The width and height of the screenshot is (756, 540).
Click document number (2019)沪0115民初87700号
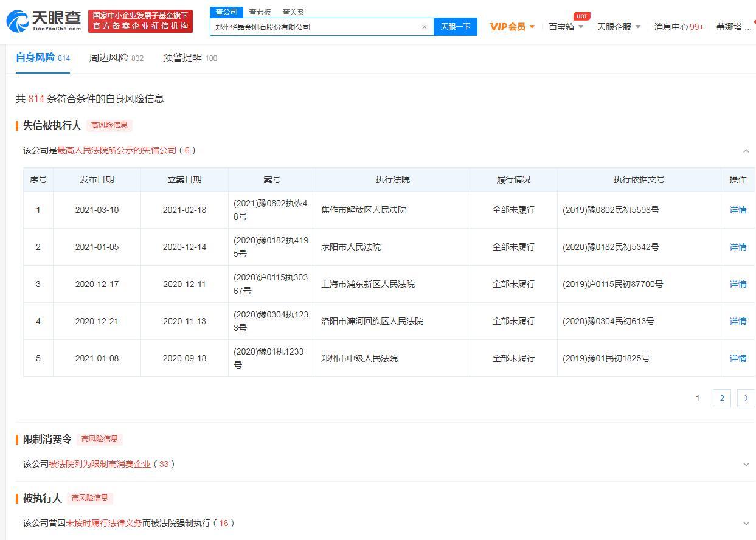pyautogui.click(x=613, y=284)
